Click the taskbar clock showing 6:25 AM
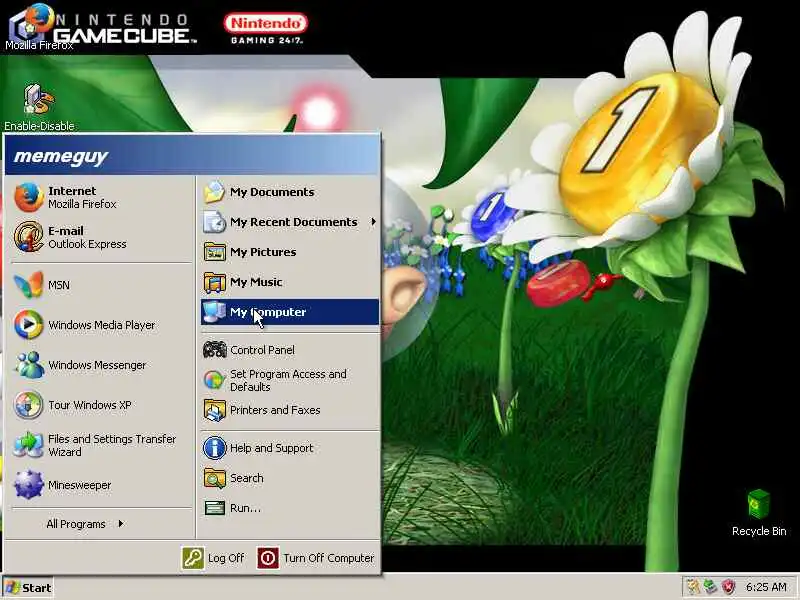This screenshot has width=800, height=600. click(766, 587)
